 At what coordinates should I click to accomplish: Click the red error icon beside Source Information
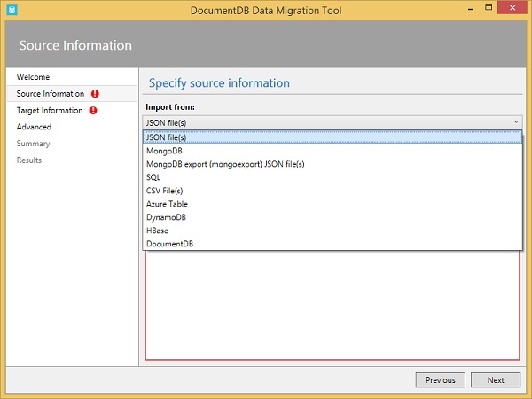(94, 94)
